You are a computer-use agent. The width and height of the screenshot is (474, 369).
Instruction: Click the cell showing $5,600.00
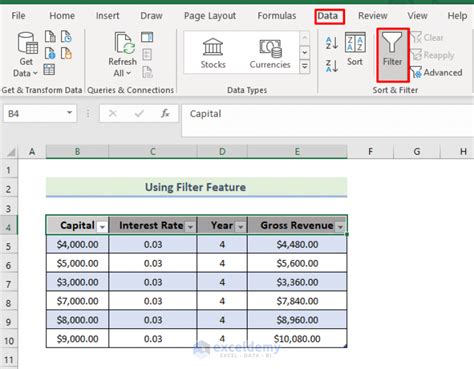click(297, 263)
